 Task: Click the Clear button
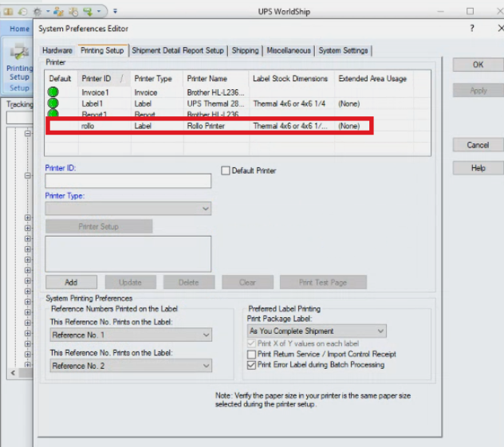click(247, 282)
